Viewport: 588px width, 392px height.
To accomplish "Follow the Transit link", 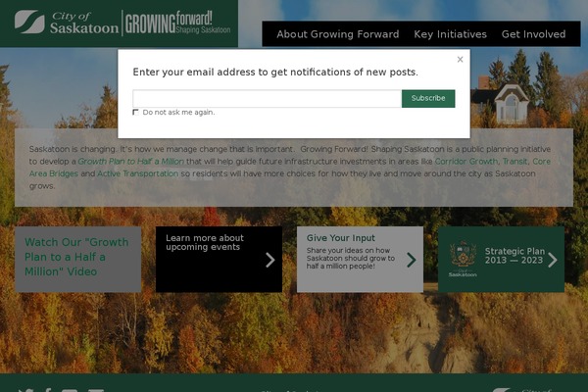I will click(514, 162).
